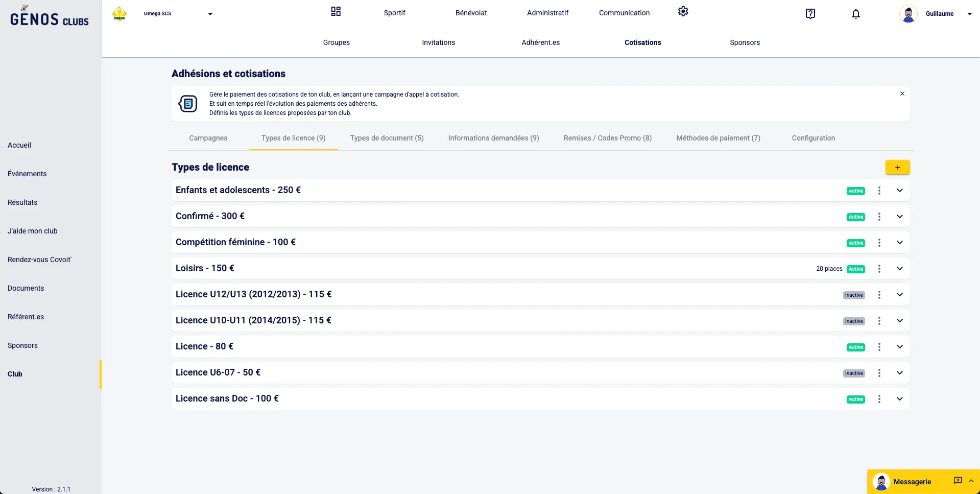Open the notifications bell
This screenshot has width=980, height=494.
tap(855, 14)
